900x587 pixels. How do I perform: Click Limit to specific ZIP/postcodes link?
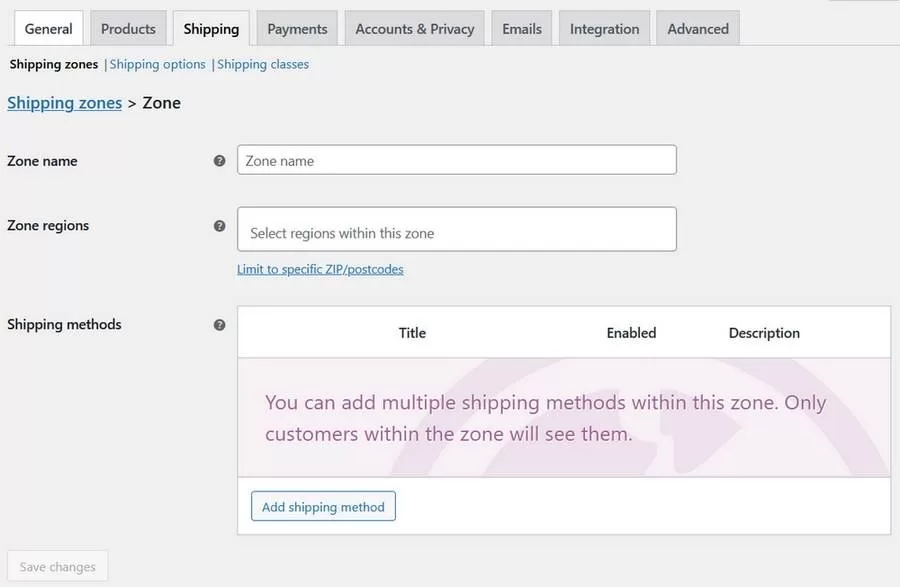pyautogui.click(x=320, y=269)
